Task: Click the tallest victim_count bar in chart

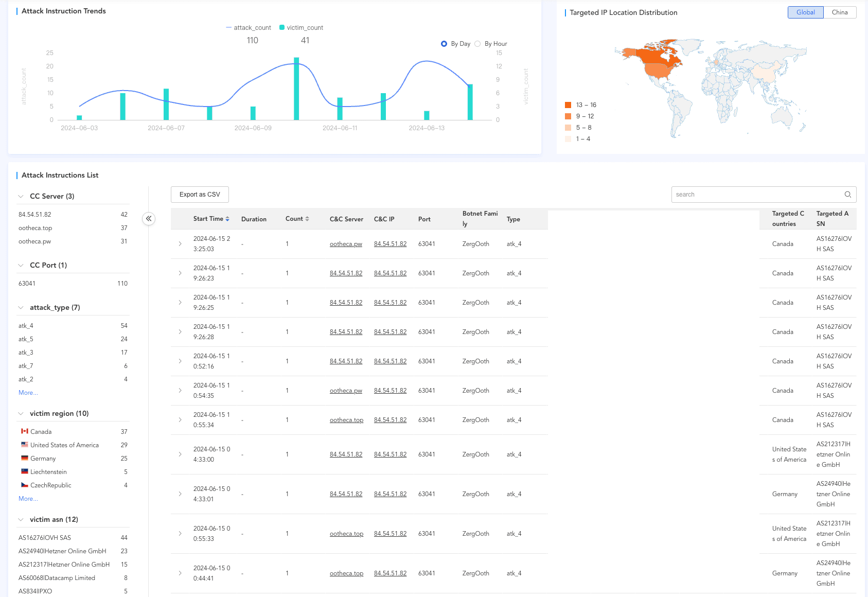Action: [x=296, y=89]
